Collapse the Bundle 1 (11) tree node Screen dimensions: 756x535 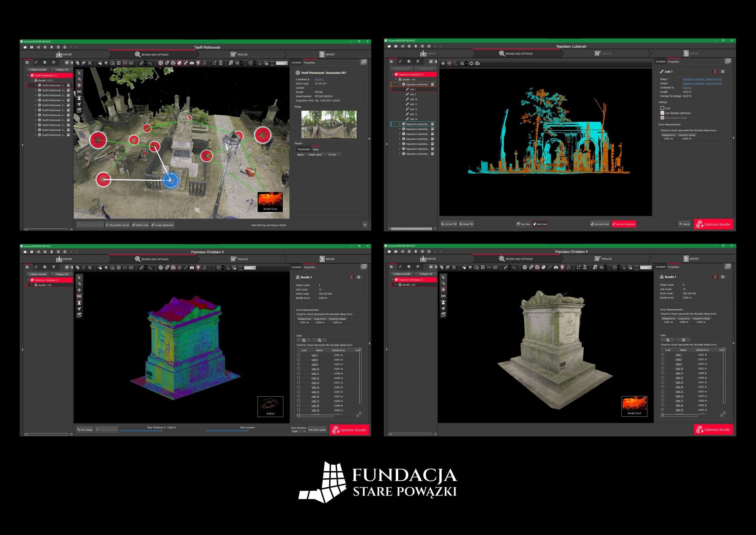click(x=32, y=80)
